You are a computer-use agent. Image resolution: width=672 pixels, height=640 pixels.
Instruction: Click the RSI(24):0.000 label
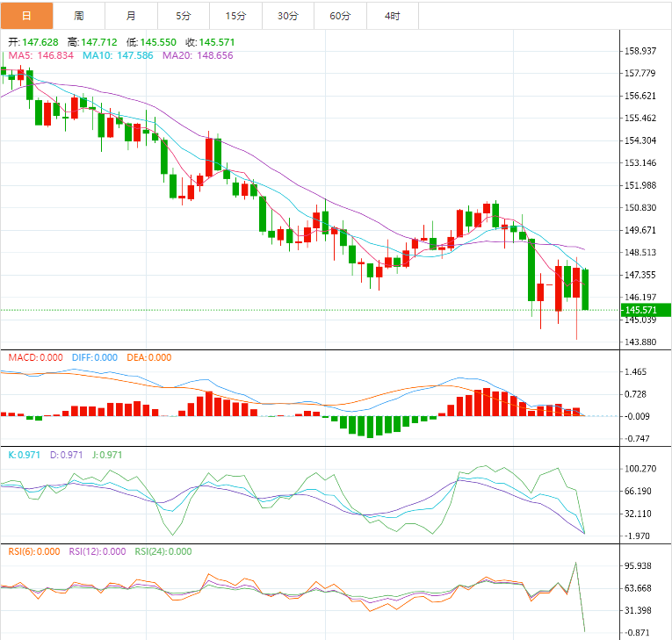pos(163,551)
